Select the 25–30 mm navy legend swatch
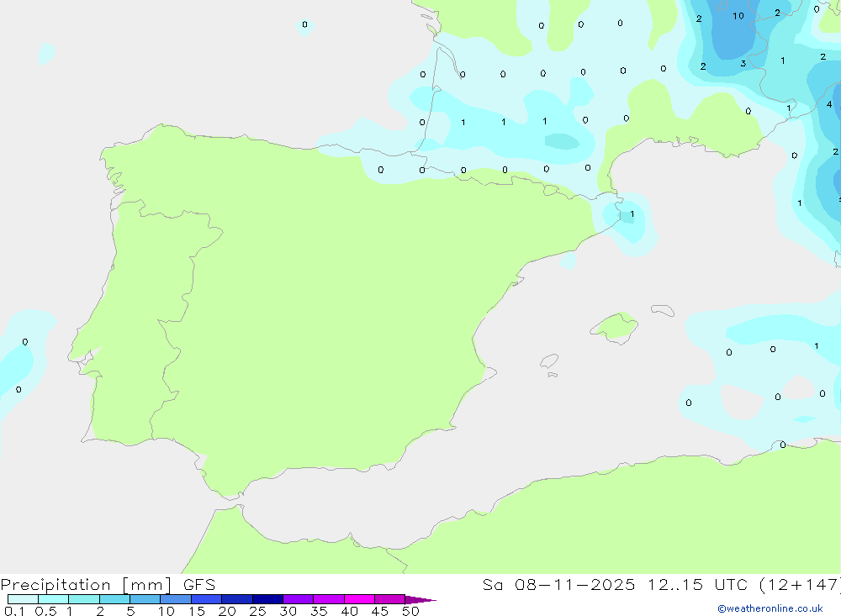 (267, 599)
